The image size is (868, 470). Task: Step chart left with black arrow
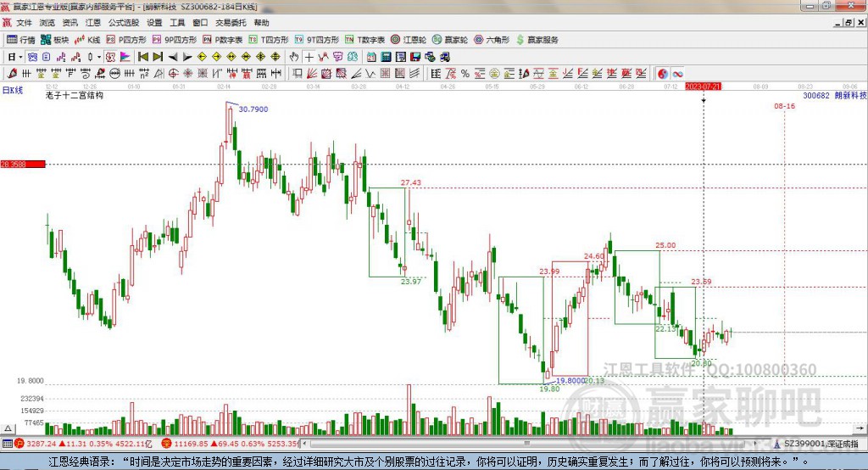click(x=173, y=57)
